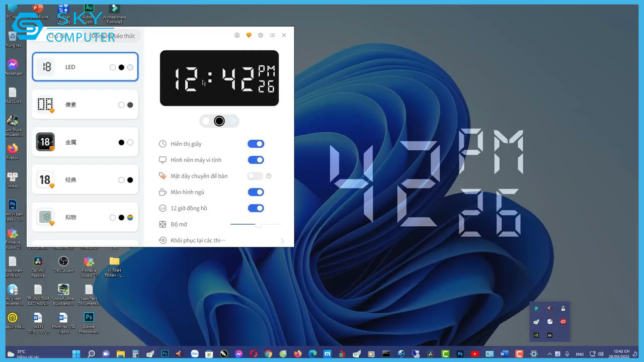Screen dimensions: 644x362
Task: Open Firefox from the desktop shortcut
Action: [13, 149]
